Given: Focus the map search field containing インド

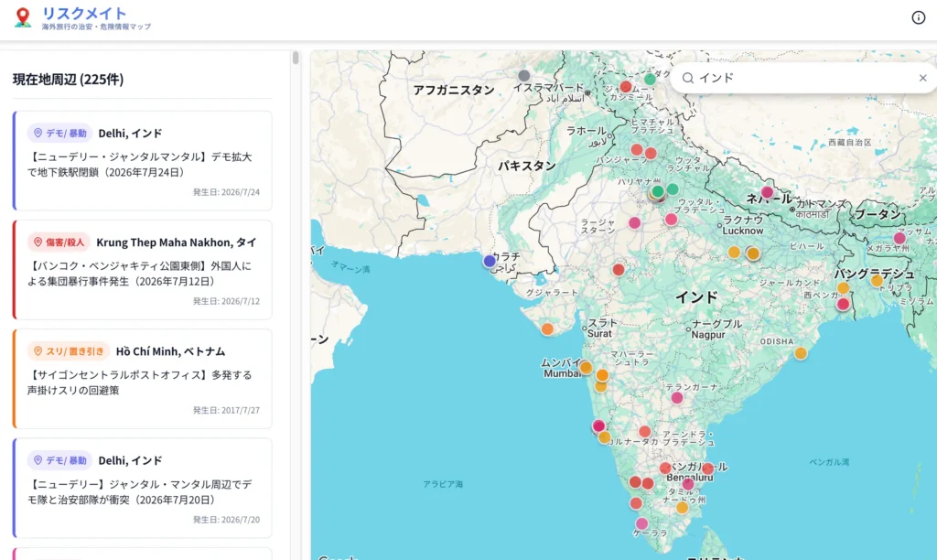Looking at the screenshot, I should (x=803, y=78).
